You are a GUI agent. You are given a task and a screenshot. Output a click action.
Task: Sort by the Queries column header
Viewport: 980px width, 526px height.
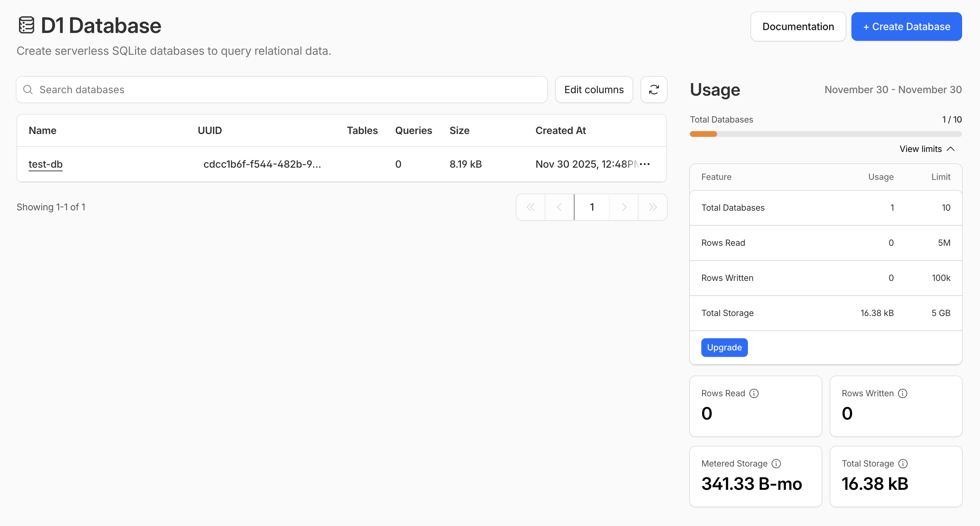[x=414, y=130]
